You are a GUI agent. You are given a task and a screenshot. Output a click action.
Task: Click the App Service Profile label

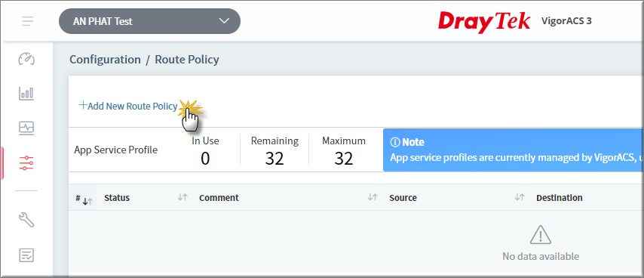coord(116,150)
